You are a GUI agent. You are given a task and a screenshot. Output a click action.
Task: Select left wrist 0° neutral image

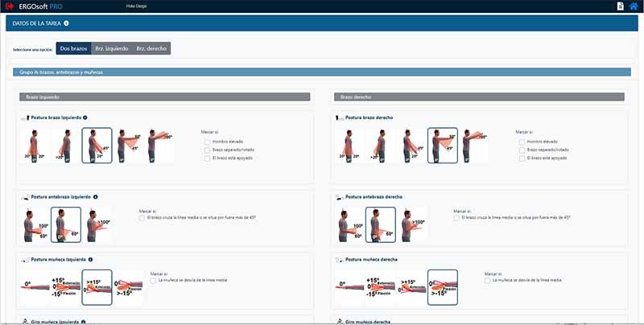tap(35, 287)
